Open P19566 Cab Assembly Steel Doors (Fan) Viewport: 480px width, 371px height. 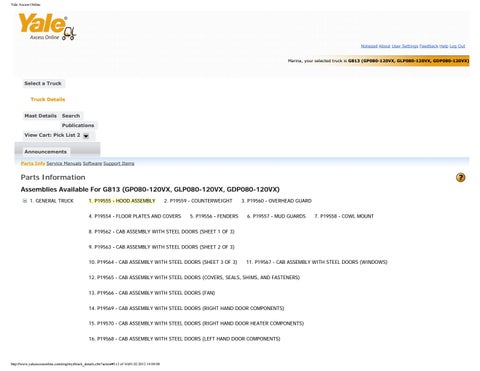(x=152, y=293)
